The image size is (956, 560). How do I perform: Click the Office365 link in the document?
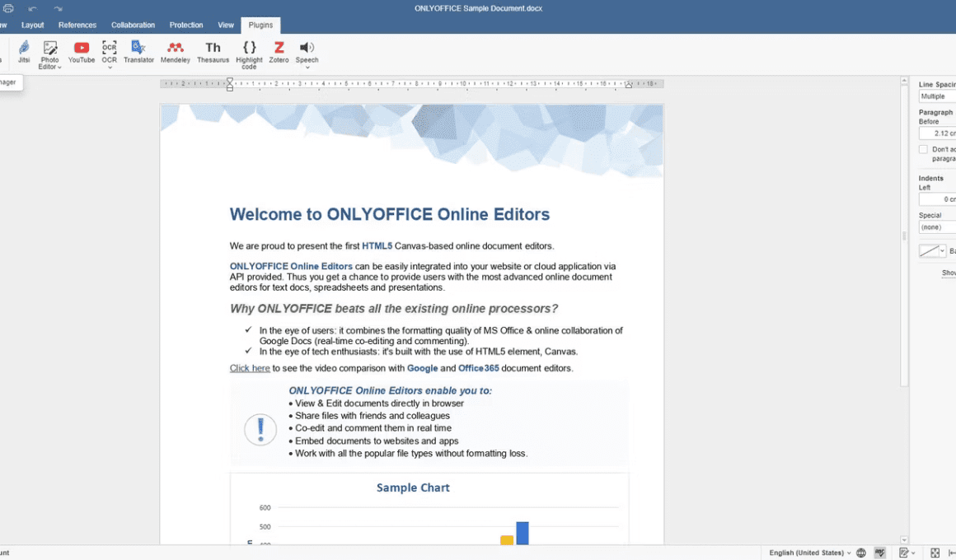[479, 368]
